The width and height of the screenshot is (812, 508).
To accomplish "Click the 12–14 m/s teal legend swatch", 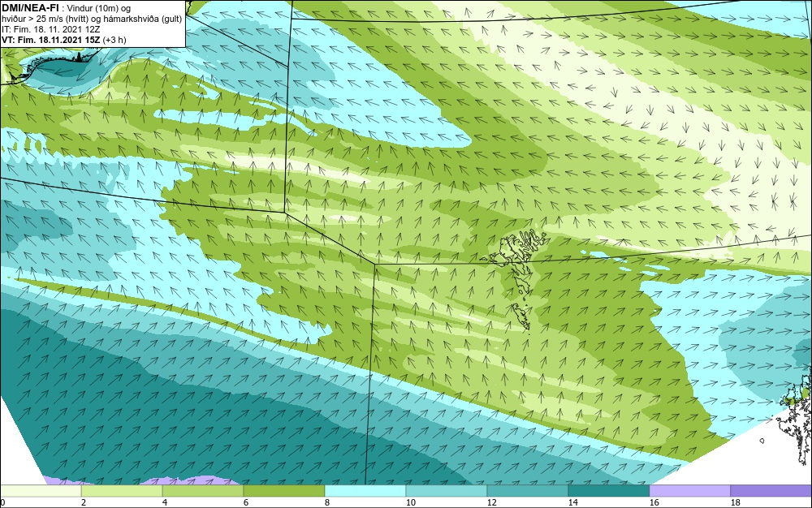I will pyautogui.click(x=528, y=490).
